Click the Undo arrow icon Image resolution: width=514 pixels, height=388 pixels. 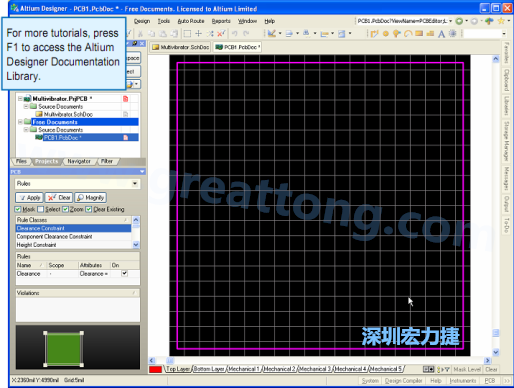pyautogui.click(x=235, y=33)
